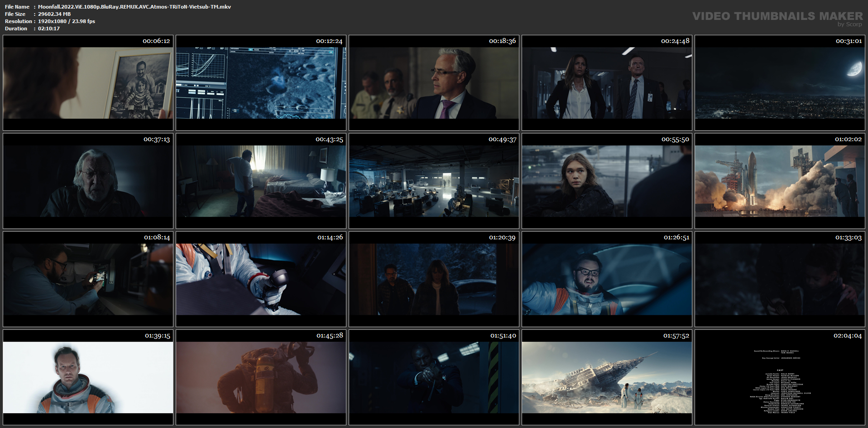Select the night city thumbnail at 00:31:01
The width and height of the screenshot is (868, 428).
pos(780,83)
